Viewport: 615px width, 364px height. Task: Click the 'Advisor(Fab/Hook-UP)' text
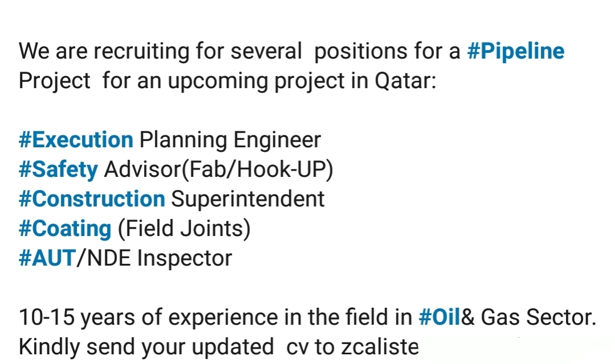(219, 170)
